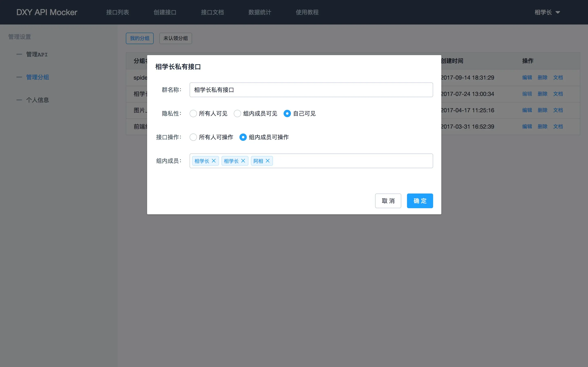Click the 组内成员 member selector field
The height and width of the screenshot is (367, 588).
[352, 161]
